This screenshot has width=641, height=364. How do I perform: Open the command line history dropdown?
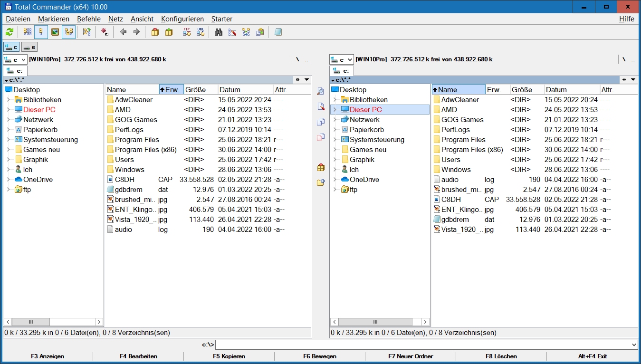tap(634, 345)
